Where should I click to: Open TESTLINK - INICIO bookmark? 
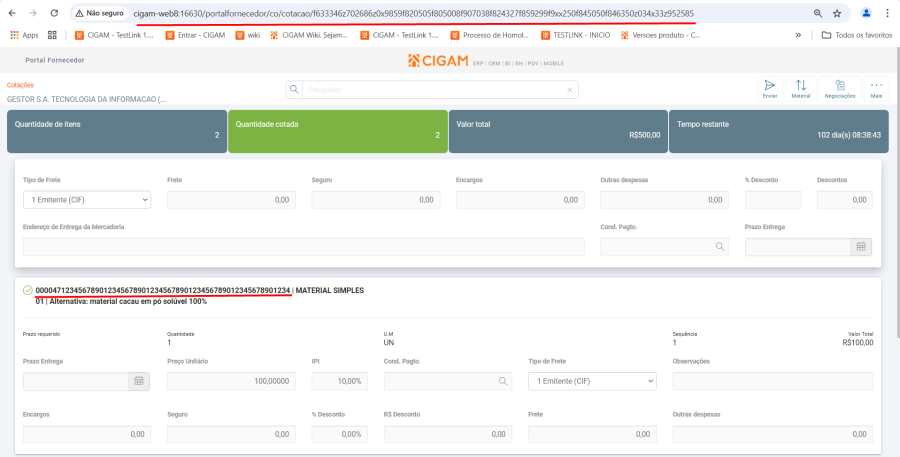tap(576, 35)
